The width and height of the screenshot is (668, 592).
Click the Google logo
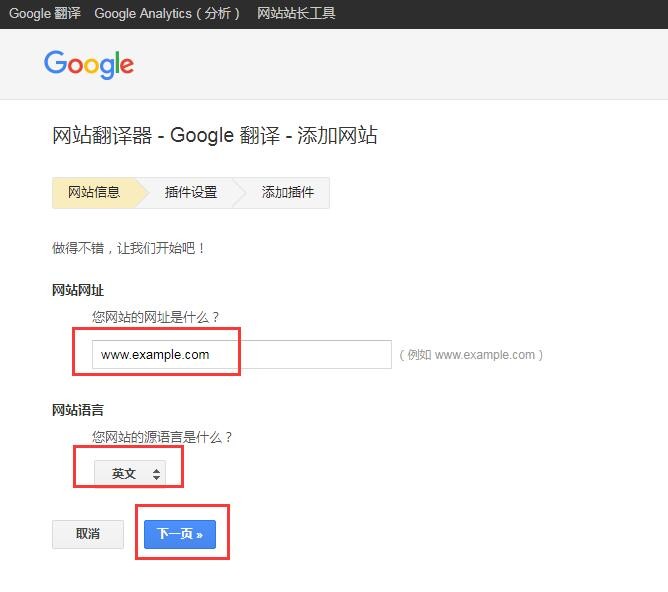pos(89,64)
